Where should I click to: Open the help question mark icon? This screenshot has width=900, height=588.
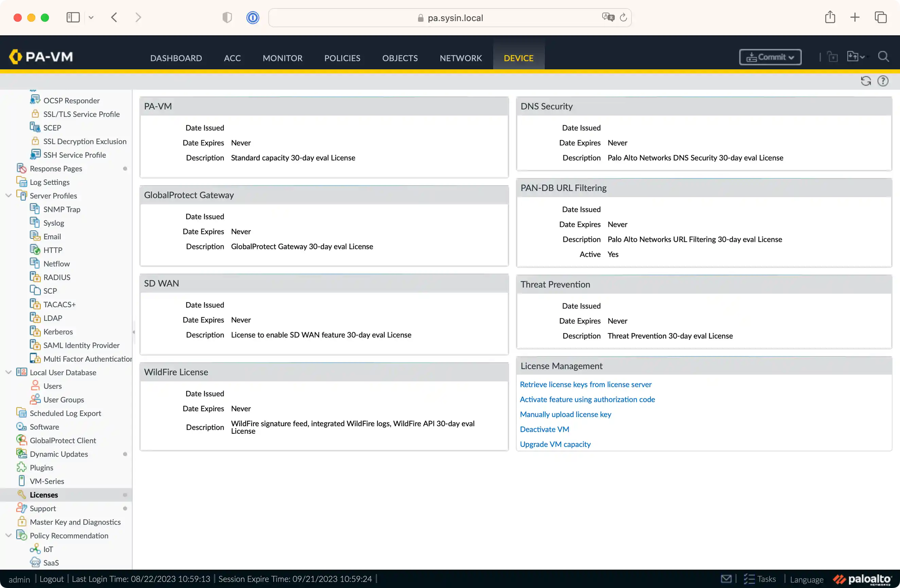point(883,81)
